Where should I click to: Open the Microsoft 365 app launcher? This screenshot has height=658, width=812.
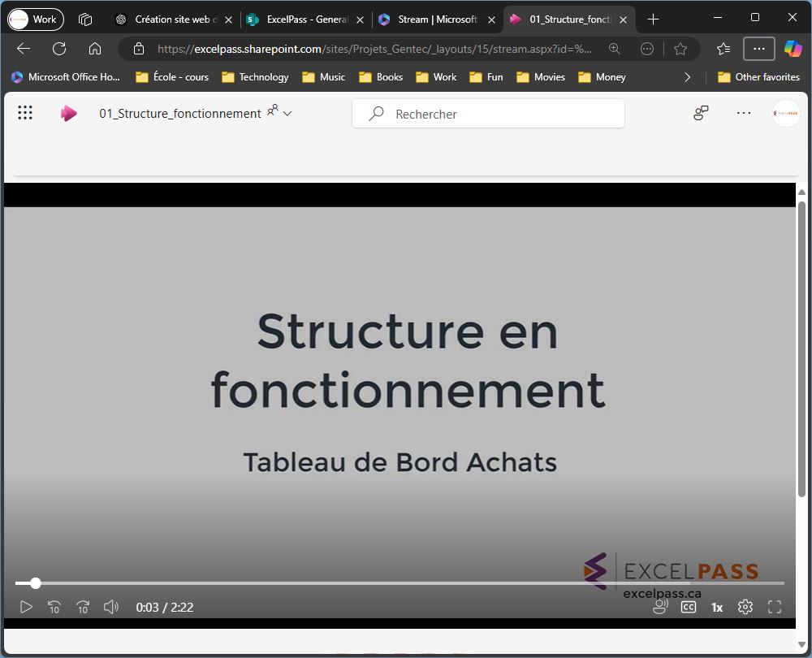[25, 114]
